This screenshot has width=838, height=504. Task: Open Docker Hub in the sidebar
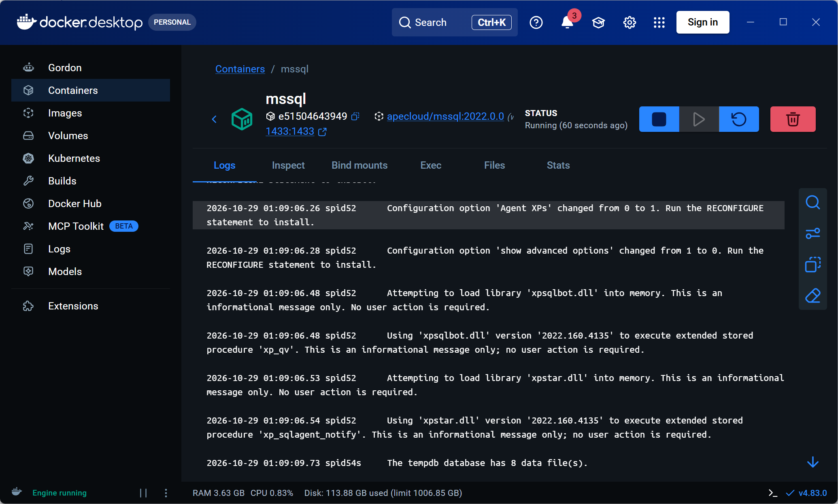91,203
